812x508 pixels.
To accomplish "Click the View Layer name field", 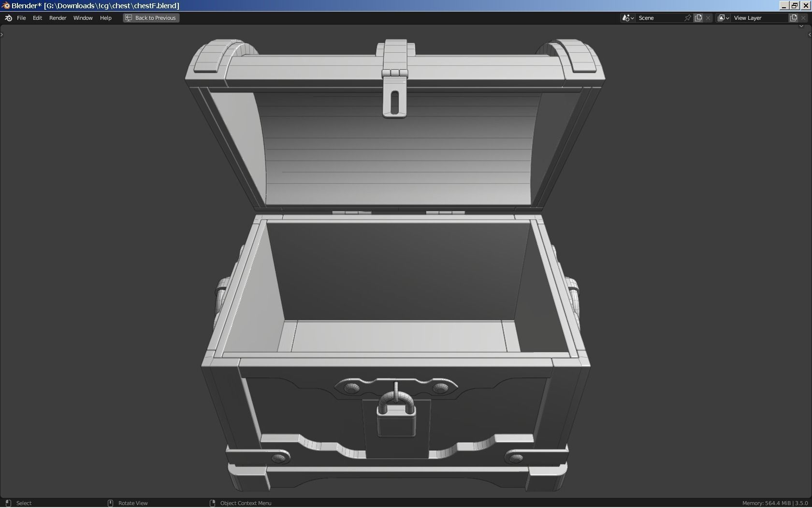I will coord(759,18).
